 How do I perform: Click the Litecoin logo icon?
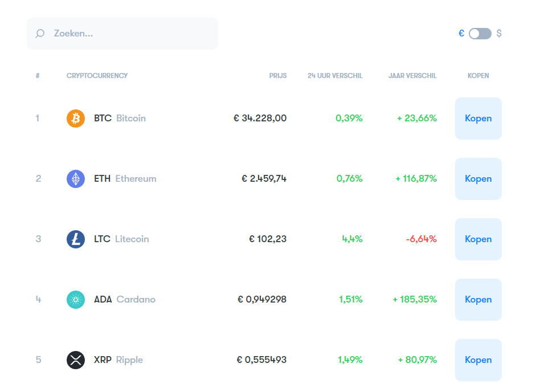(76, 239)
